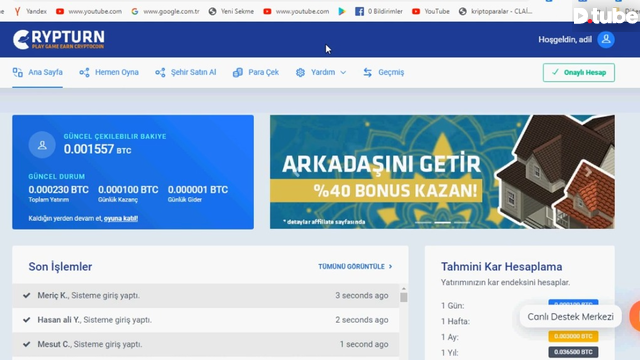Open the Facebook Bildirimler bookmark
Screen dimensions: 640x360
(378, 11)
